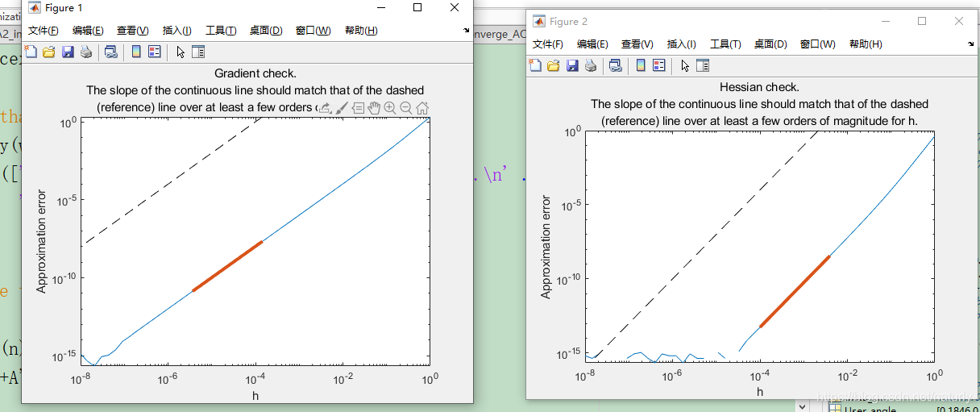The height and width of the screenshot is (412, 980).
Task: Click the MATLAB logo in Figure 2 title bar
Action: pyautogui.click(x=538, y=21)
